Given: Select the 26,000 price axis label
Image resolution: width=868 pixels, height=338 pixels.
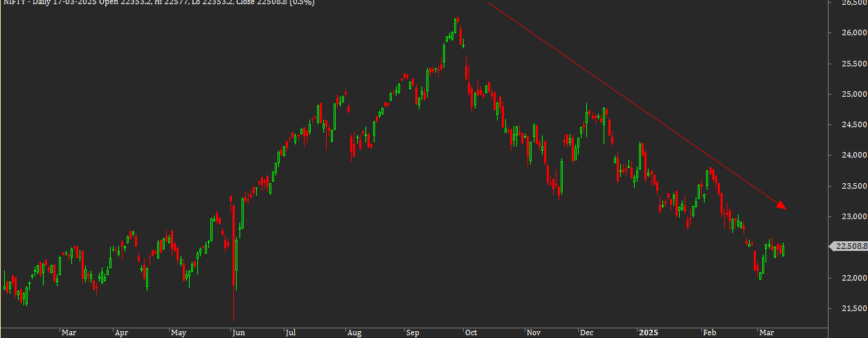Looking at the screenshot, I should [853, 33].
